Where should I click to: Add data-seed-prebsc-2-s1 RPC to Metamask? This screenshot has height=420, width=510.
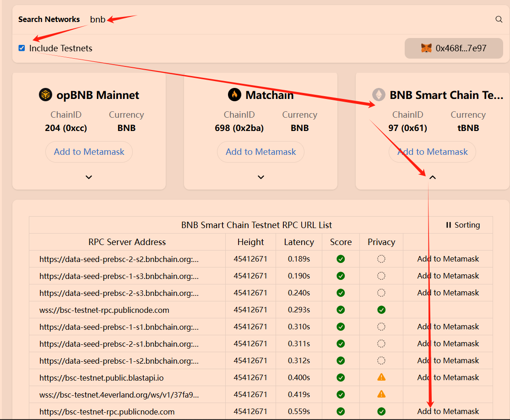tap(448, 344)
